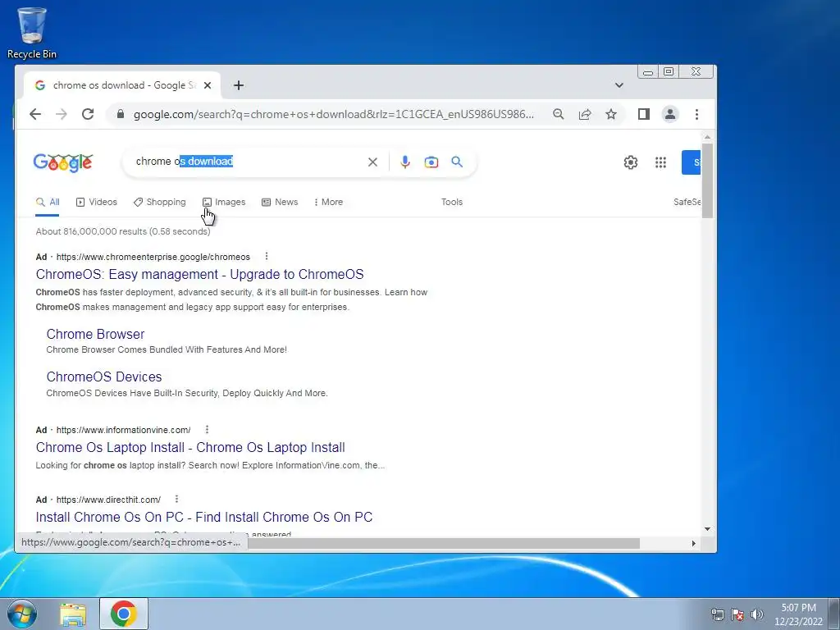
Task: Start voice search with the microphone icon
Action: [x=405, y=162]
